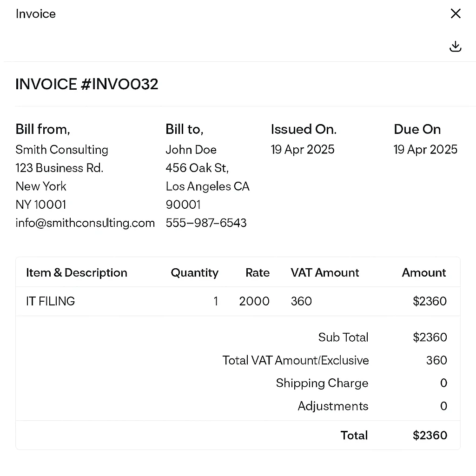Click the Adjustments label
This screenshot has width=476, height=476.
(x=333, y=406)
